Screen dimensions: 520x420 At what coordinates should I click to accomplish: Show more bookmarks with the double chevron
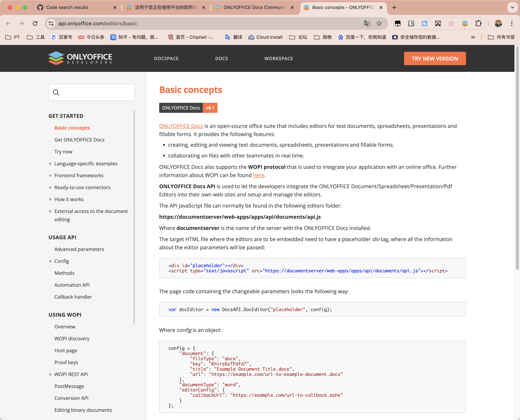click(x=473, y=37)
